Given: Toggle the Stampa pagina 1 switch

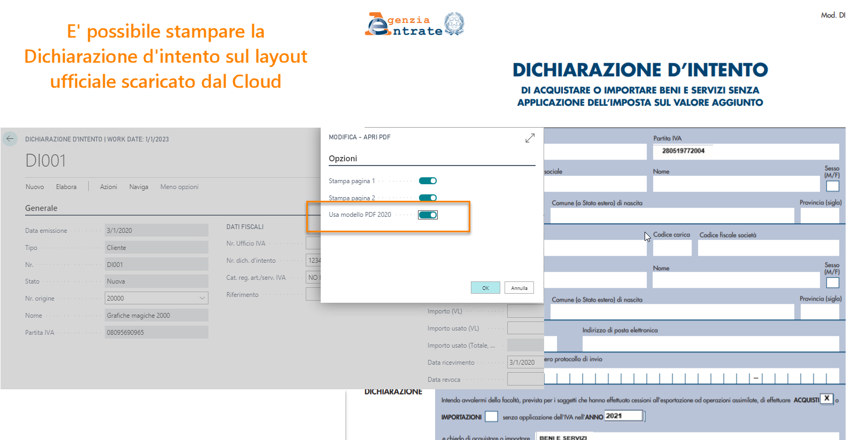Looking at the screenshot, I should point(428,181).
